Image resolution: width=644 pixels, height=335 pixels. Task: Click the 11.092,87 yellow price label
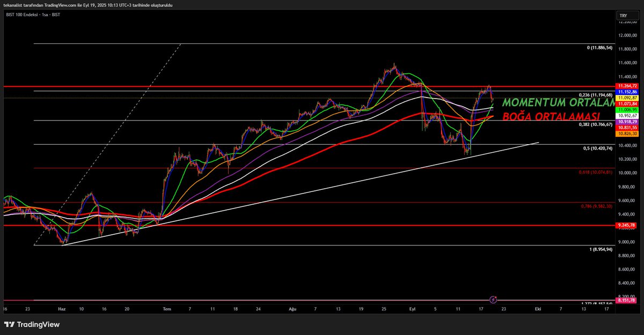[627, 98]
